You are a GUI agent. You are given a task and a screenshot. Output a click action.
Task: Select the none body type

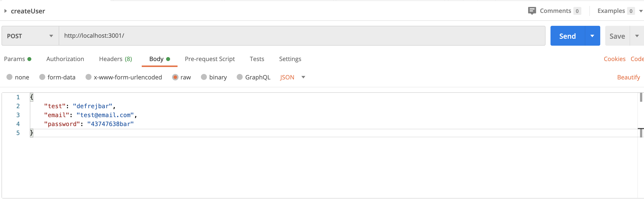pos(9,77)
